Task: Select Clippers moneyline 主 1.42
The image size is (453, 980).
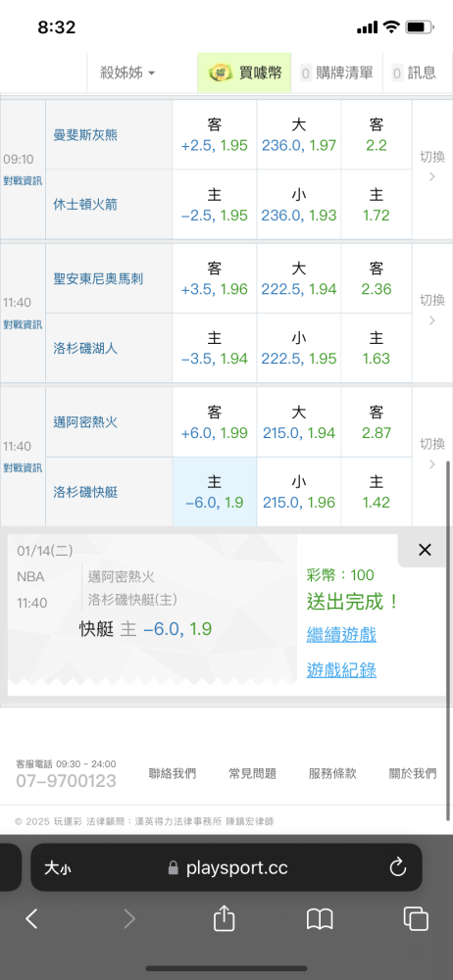Action: point(377,492)
